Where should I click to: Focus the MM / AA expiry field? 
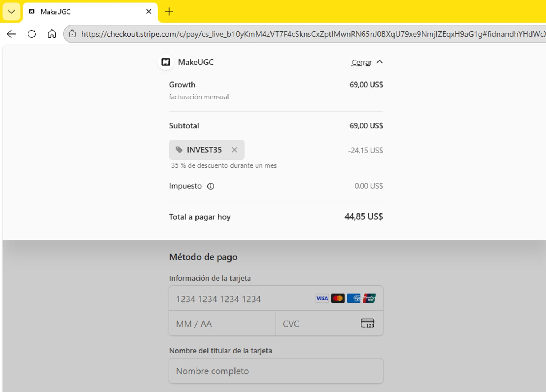click(222, 323)
